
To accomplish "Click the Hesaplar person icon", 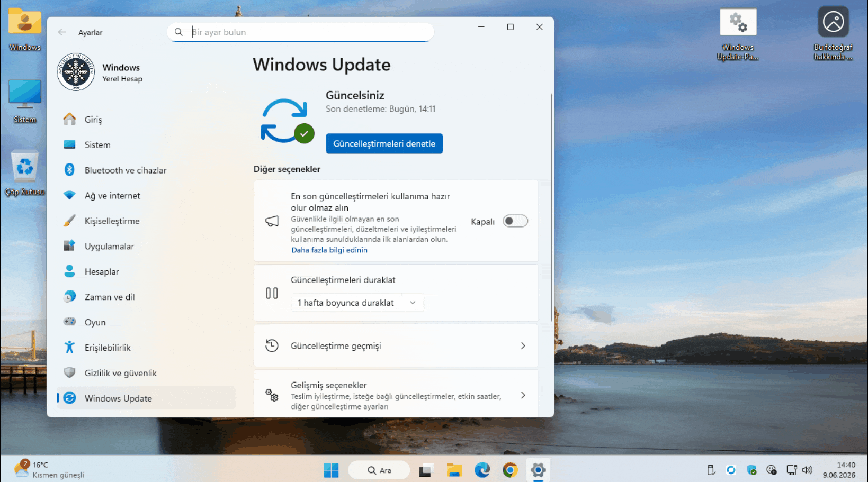I will tap(69, 271).
